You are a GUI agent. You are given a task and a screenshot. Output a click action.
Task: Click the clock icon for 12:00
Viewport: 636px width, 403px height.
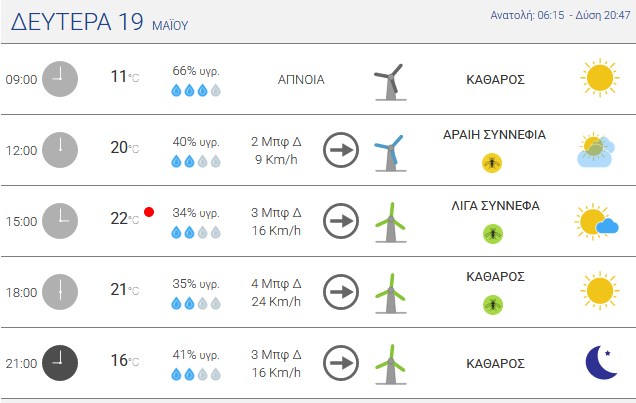pos(60,150)
